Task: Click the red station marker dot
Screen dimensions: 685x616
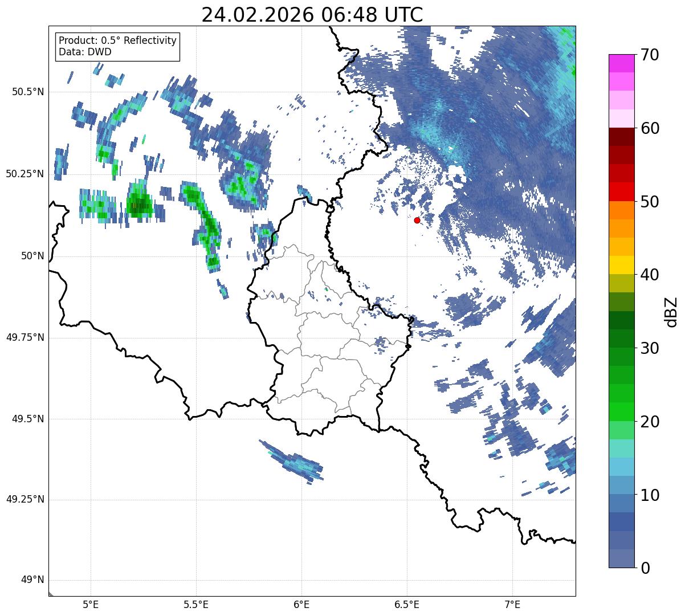Action: pos(417,220)
